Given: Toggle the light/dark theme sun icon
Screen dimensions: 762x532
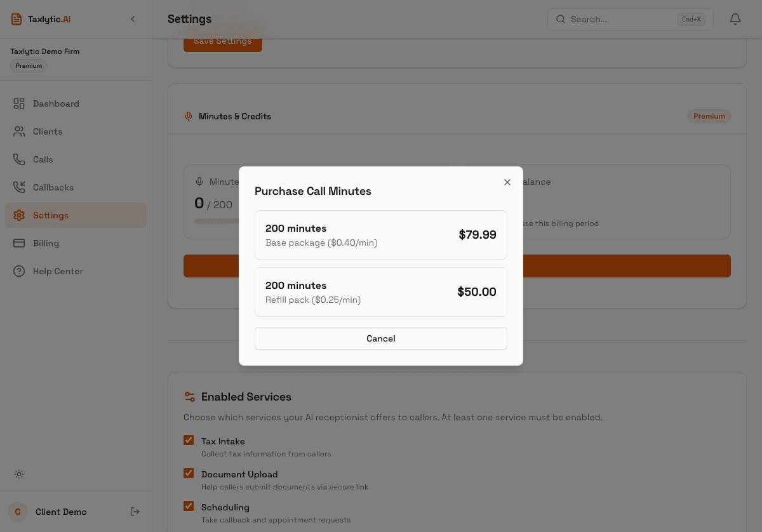Looking at the screenshot, I should 18,474.
